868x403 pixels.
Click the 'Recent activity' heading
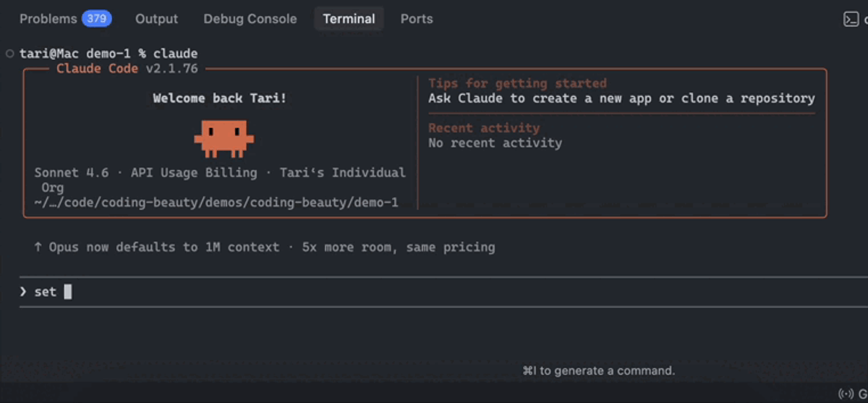pyautogui.click(x=484, y=128)
